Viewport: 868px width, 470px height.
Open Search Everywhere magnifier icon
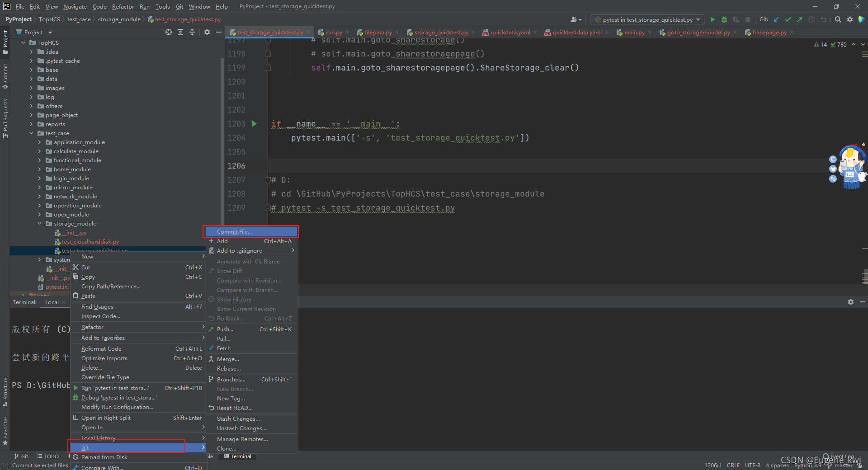838,19
